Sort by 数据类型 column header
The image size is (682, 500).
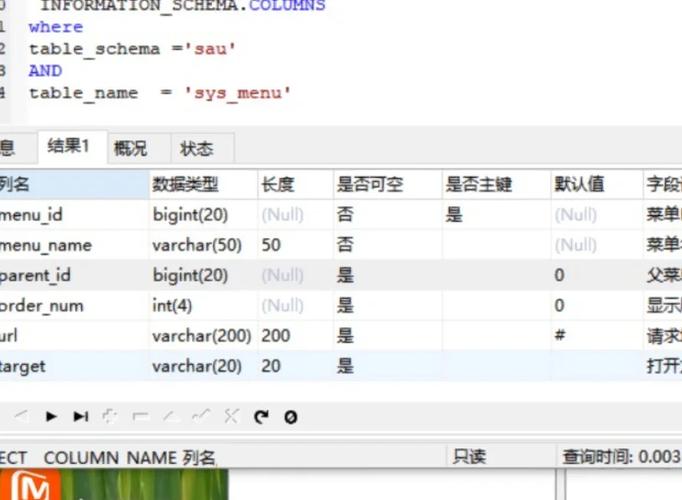click(x=185, y=184)
